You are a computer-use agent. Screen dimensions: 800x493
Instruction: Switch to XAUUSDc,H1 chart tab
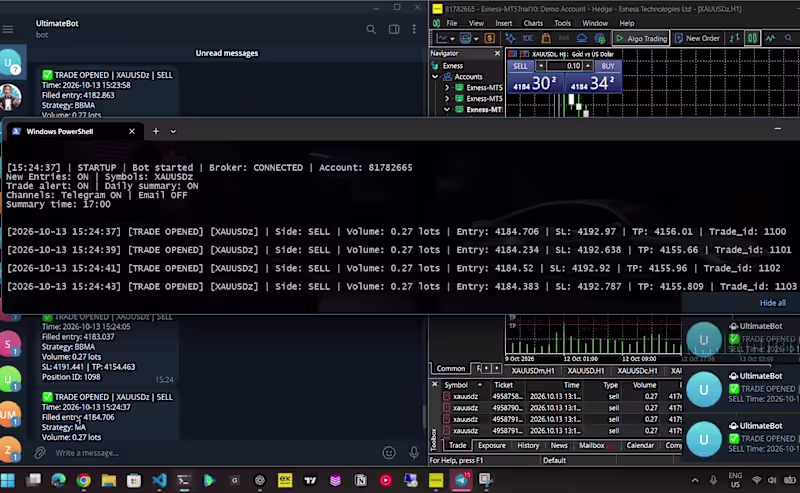[x=637, y=371]
